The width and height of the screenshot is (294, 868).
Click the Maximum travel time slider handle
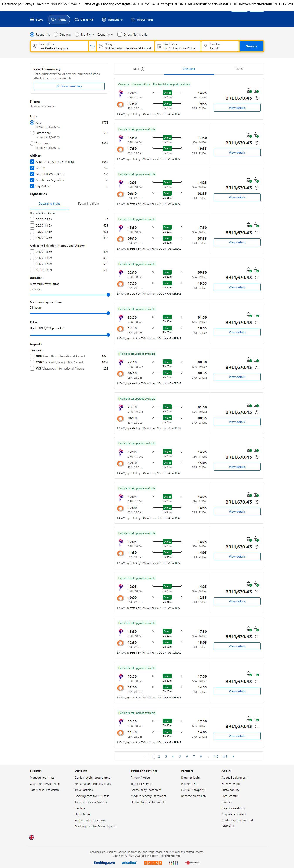(108, 295)
